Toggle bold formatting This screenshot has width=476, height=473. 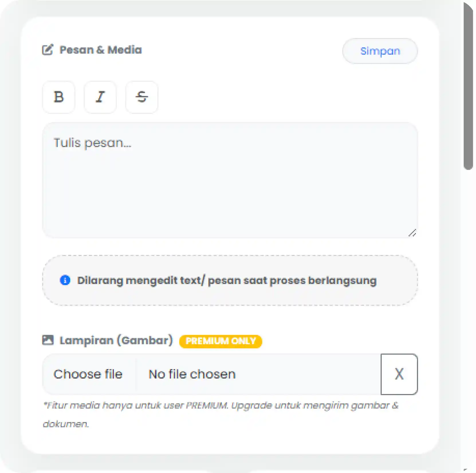59,97
